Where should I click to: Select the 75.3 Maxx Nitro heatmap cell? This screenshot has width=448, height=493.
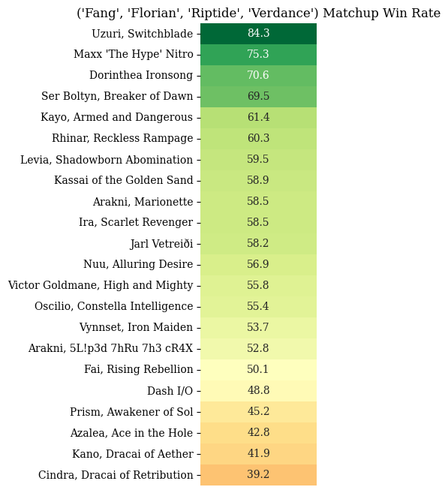(x=258, y=55)
